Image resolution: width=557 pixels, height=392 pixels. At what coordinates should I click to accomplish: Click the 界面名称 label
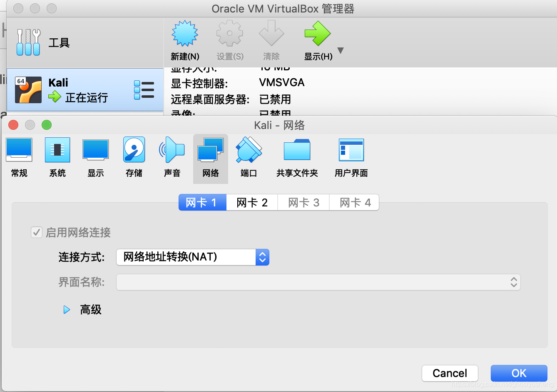click(x=82, y=282)
